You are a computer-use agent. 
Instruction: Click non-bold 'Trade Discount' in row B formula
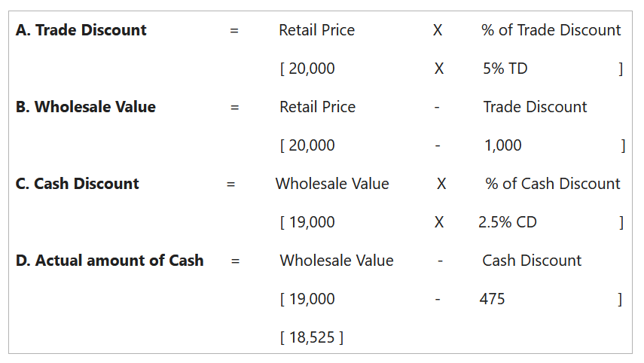[535, 107]
